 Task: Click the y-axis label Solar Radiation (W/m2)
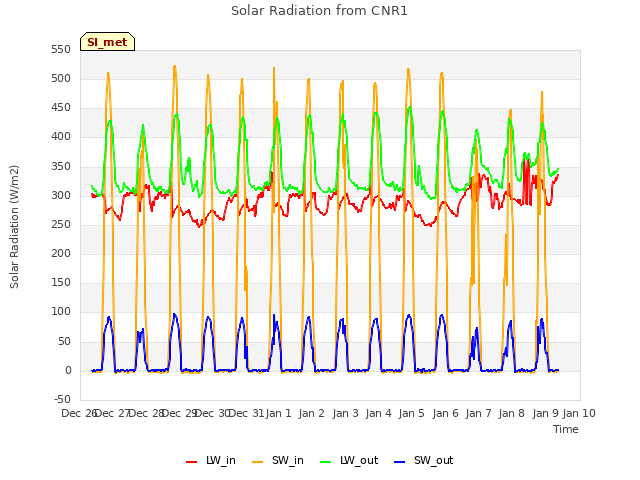[14, 227]
